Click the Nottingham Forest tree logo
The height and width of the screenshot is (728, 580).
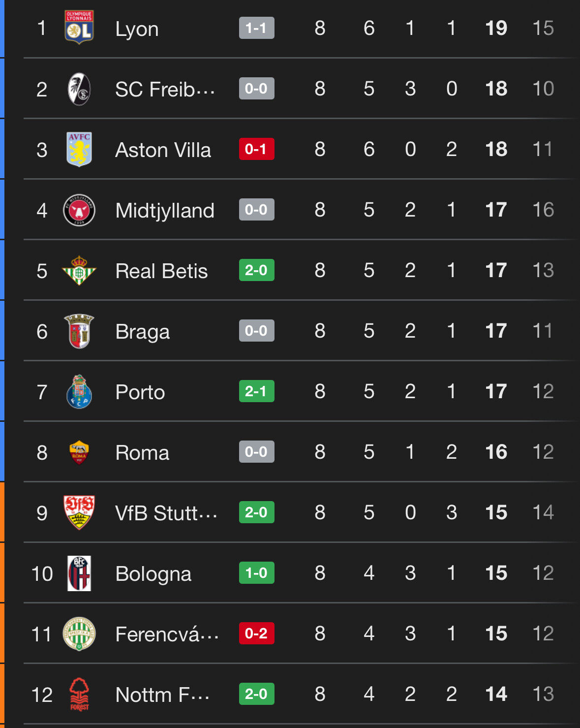79,695
